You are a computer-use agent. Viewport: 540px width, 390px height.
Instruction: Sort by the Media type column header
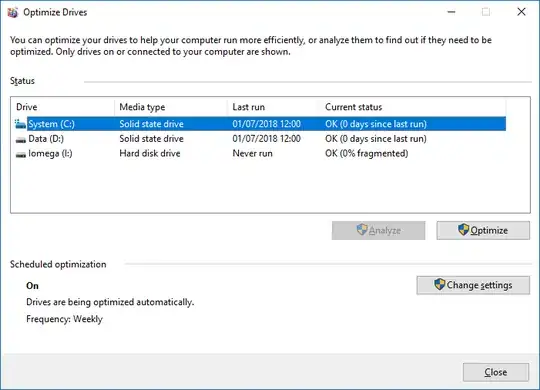point(171,107)
